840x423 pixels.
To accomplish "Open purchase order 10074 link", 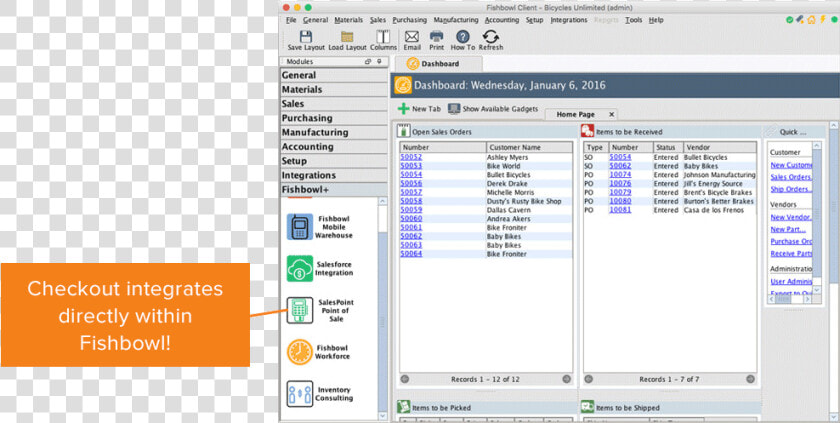I will (x=620, y=175).
